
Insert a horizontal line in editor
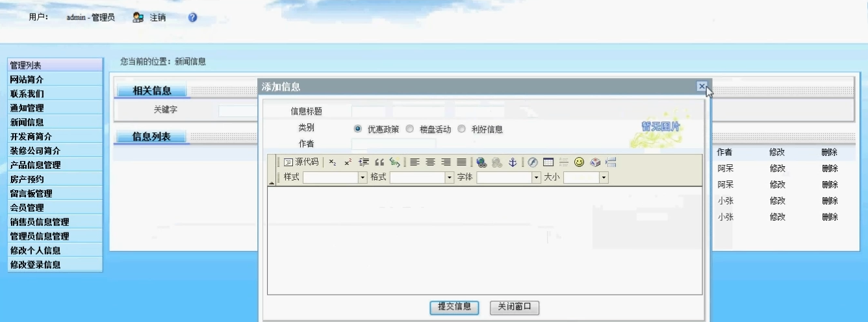tap(564, 162)
